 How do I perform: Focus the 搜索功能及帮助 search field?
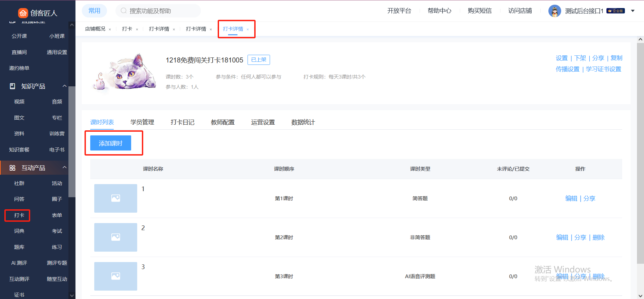161,11
